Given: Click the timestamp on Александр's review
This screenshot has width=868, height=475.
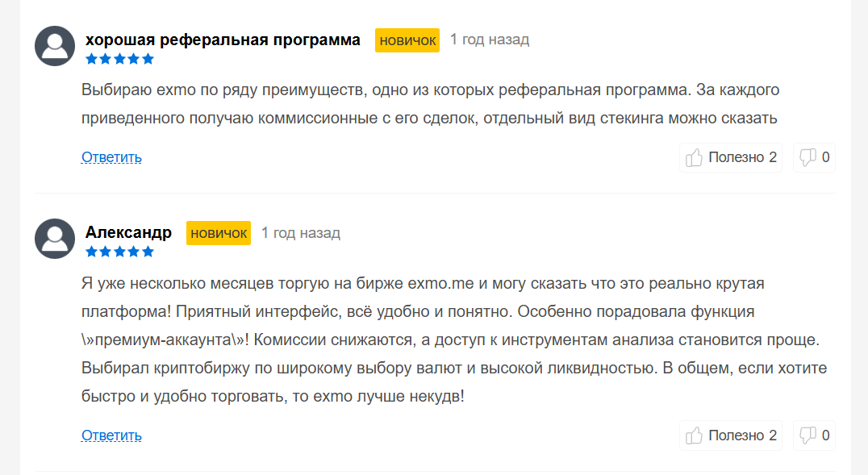Looking at the screenshot, I should click(300, 232).
